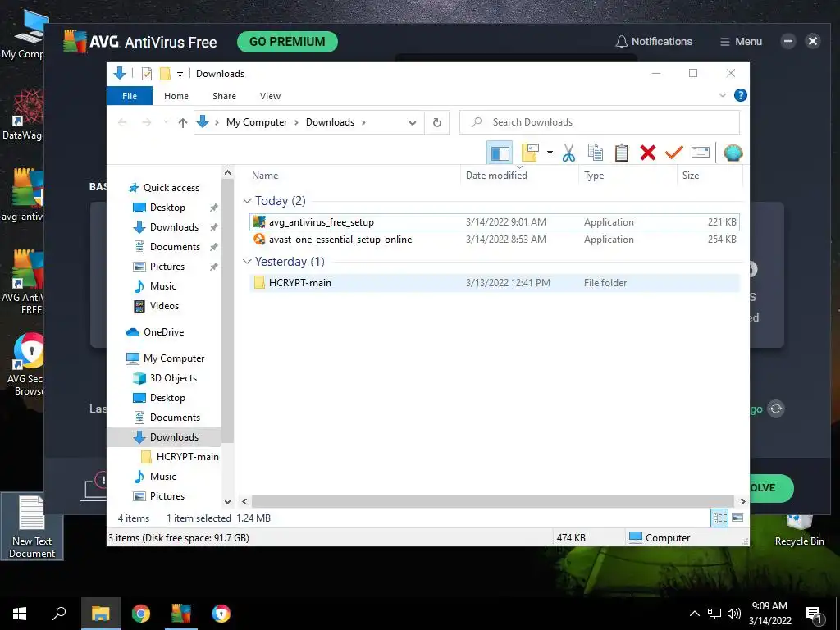Click Downloads in the breadcrumb path

pyautogui.click(x=330, y=122)
